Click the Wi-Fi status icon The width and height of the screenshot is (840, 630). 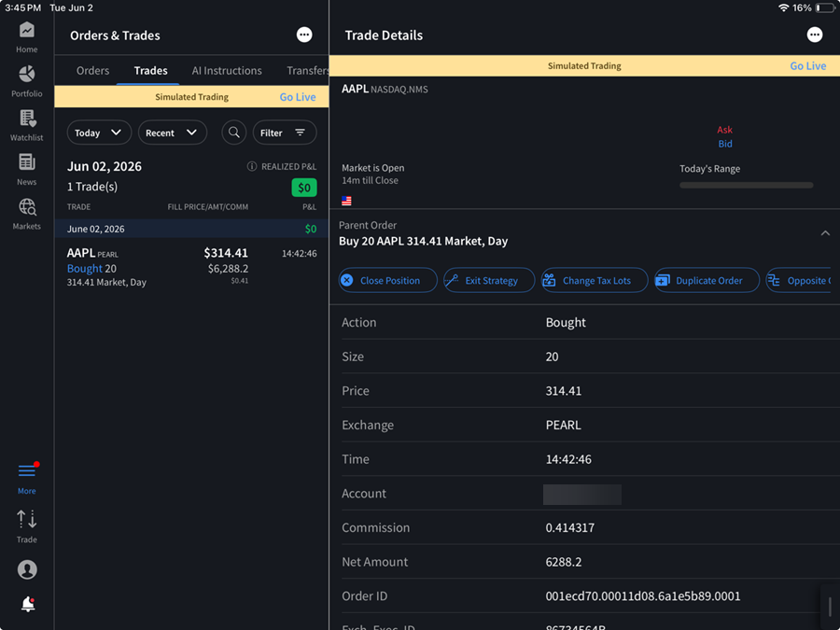tap(783, 8)
